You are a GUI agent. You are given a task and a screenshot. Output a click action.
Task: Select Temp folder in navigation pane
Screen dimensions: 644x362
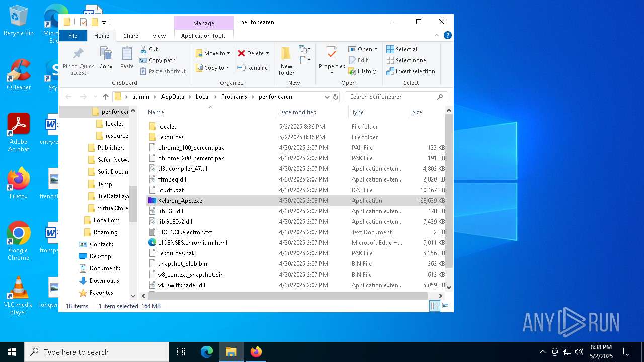(x=104, y=184)
